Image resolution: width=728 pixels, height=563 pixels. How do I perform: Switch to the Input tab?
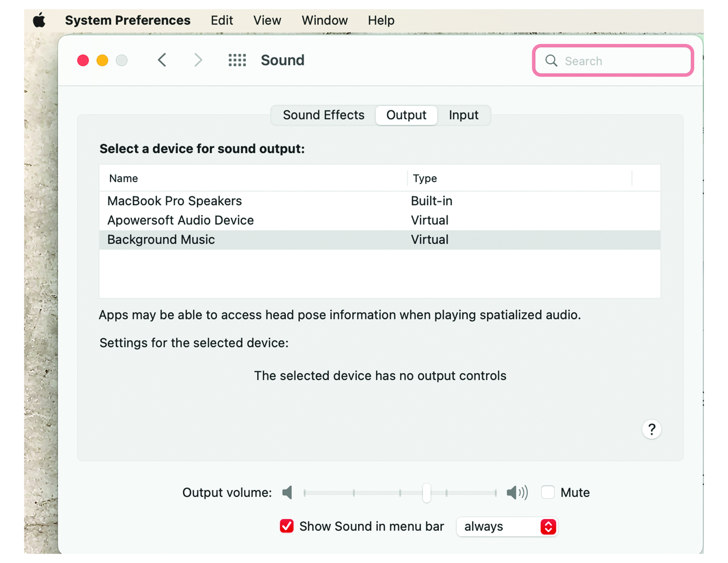(464, 115)
